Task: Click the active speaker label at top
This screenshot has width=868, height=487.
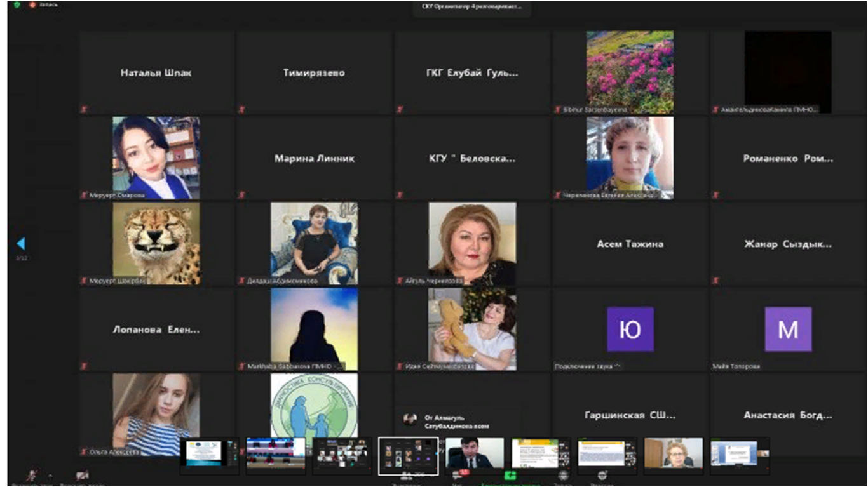Action: 472,7
